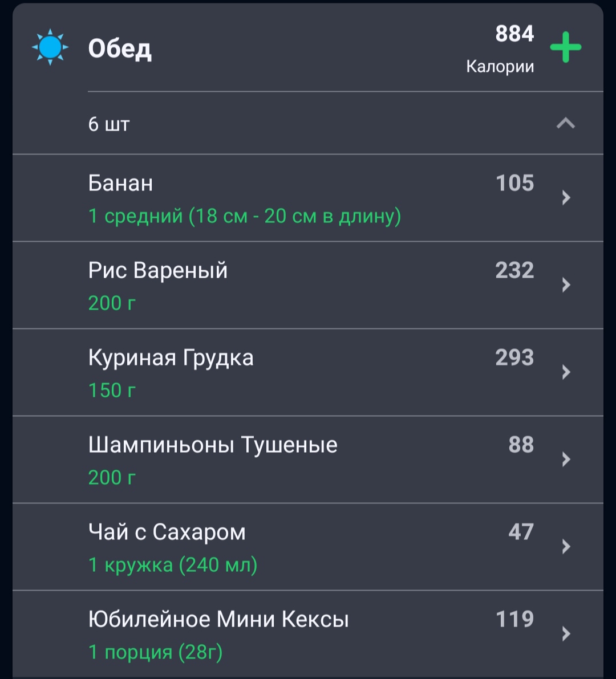Tap the Обед meal header title
This screenshot has height=679, width=616.
[x=120, y=48]
